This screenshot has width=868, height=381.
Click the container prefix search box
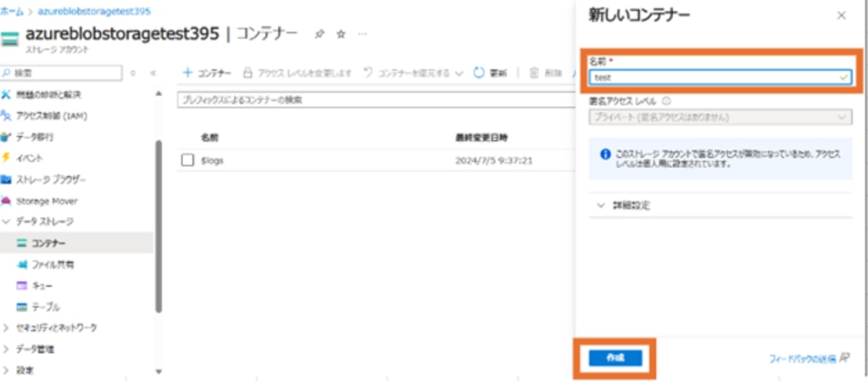[x=376, y=100]
